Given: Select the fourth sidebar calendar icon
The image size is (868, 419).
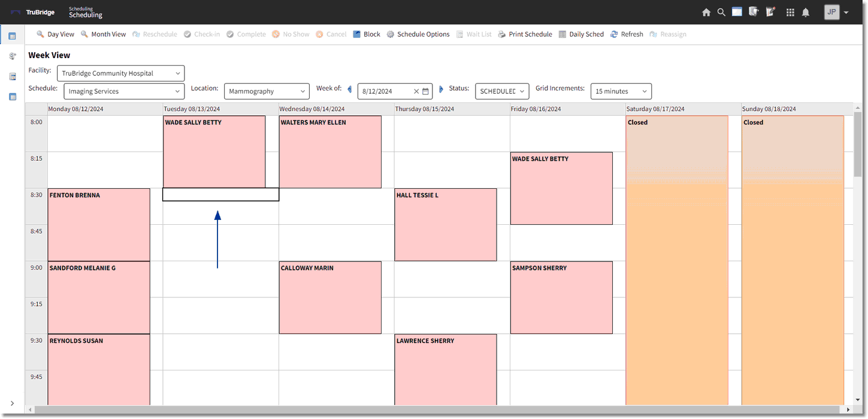Looking at the screenshot, I should [12, 97].
